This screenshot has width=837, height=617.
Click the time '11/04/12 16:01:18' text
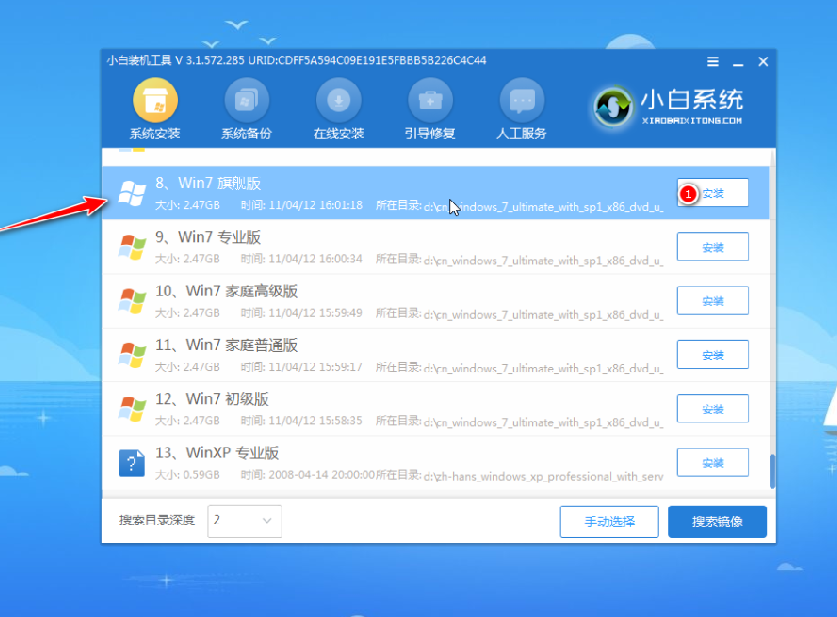(x=315, y=205)
